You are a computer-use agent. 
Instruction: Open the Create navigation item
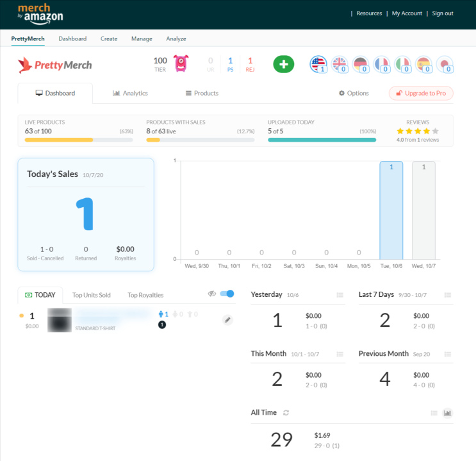click(x=109, y=38)
